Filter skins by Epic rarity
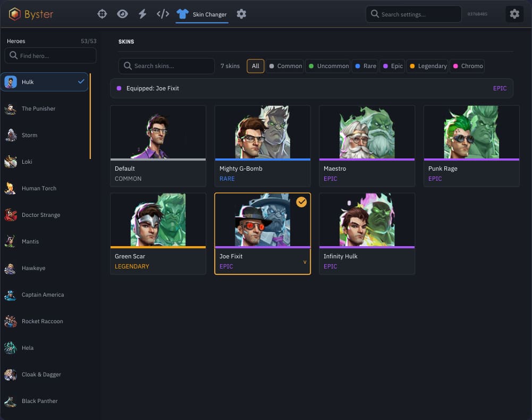 tap(392, 66)
